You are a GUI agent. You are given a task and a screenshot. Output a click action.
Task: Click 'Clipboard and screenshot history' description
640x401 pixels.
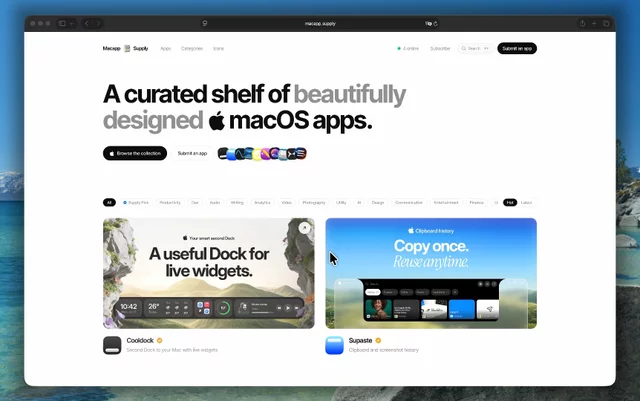[384, 350]
